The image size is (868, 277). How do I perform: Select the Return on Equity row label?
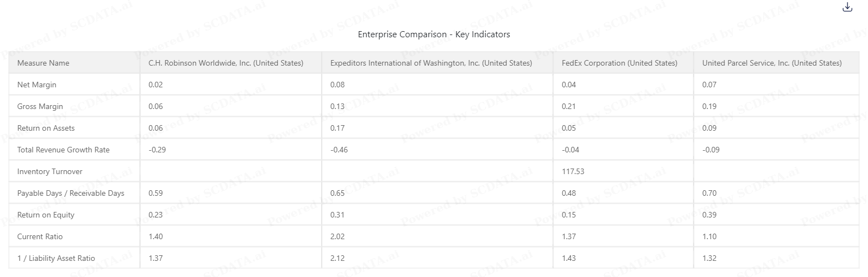[46, 215]
